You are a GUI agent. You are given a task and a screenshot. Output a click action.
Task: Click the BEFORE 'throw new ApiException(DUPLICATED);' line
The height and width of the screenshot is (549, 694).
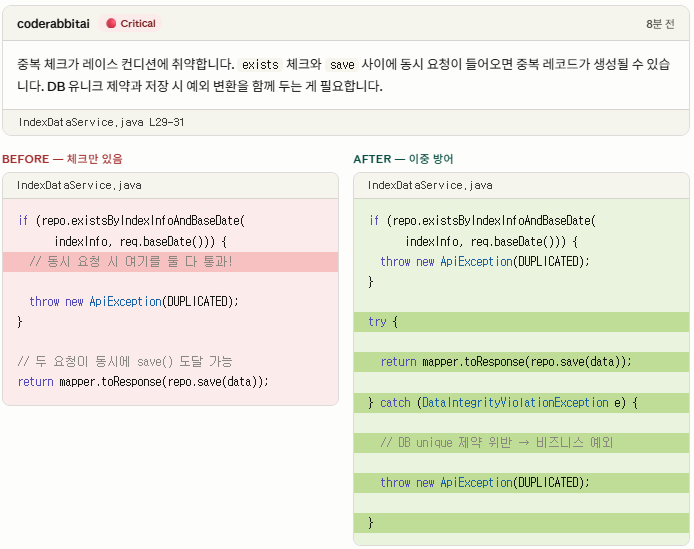(x=134, y=302)
